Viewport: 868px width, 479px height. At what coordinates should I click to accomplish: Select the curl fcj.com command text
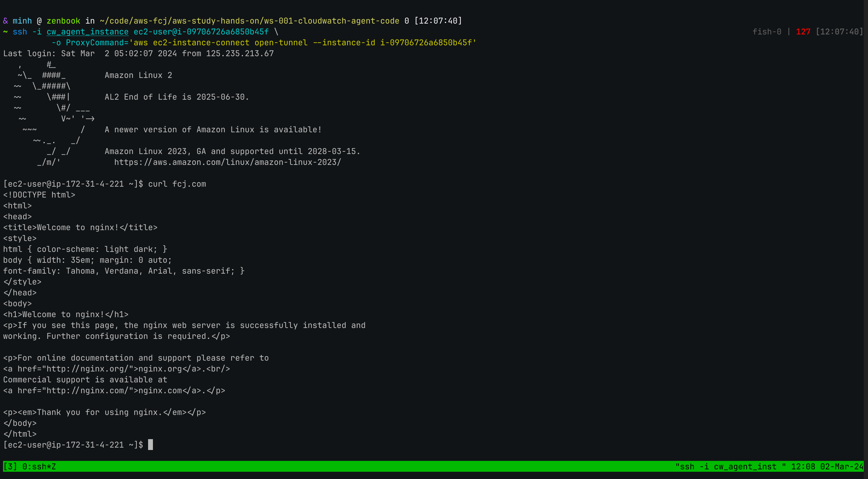click(x=176, y=184)
